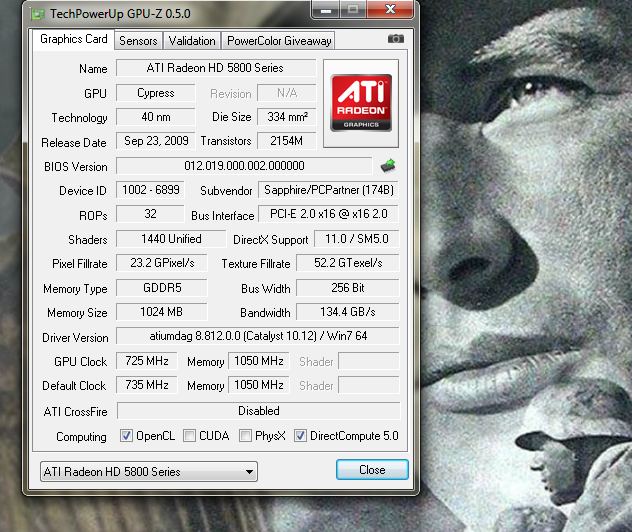Toggle the OpenCL checkbox
The width and height of the screenshot is (632, 532).
pos(126,436)
